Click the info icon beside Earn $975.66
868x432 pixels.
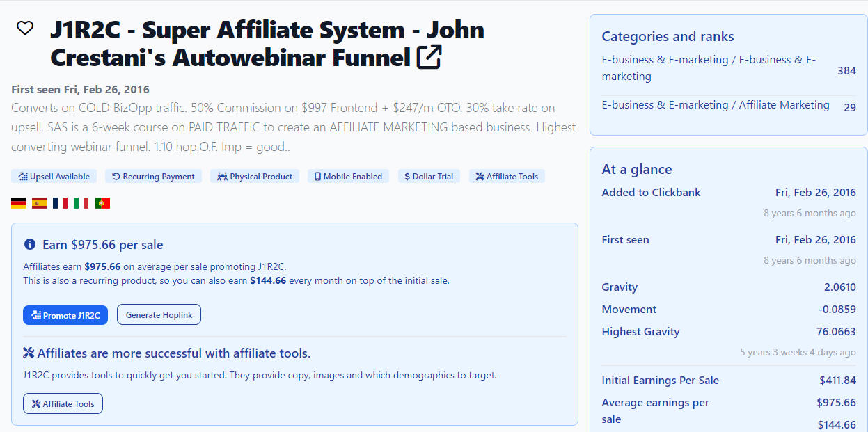tap(29, 245)
